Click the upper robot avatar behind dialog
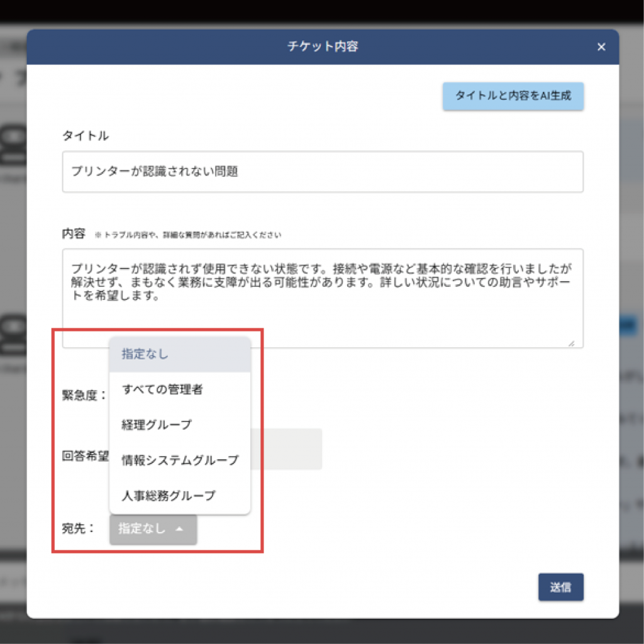644x644 pixels. point(13,142)
